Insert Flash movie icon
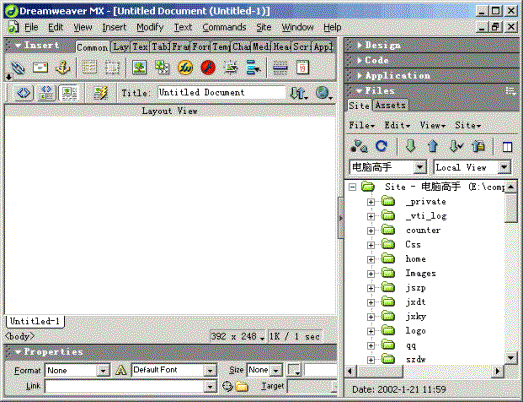This screenshot has height=402, width=523. click(x=208, y=68)
